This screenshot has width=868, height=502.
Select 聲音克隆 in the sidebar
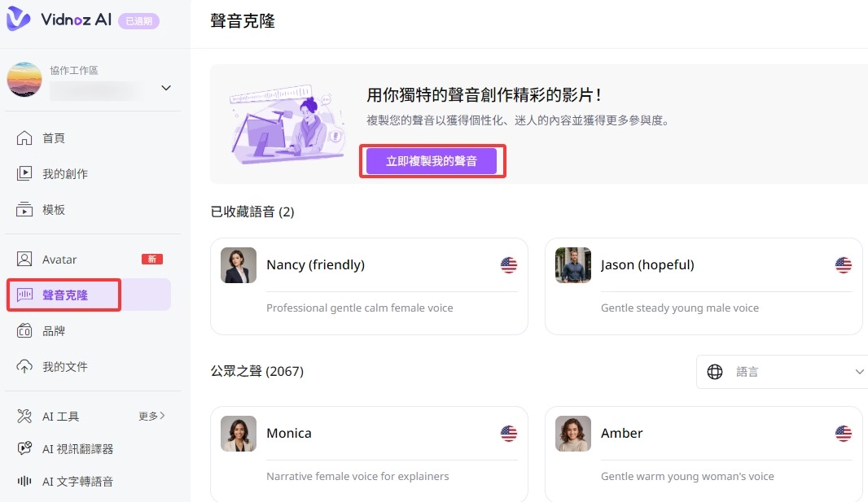(64, 295)
